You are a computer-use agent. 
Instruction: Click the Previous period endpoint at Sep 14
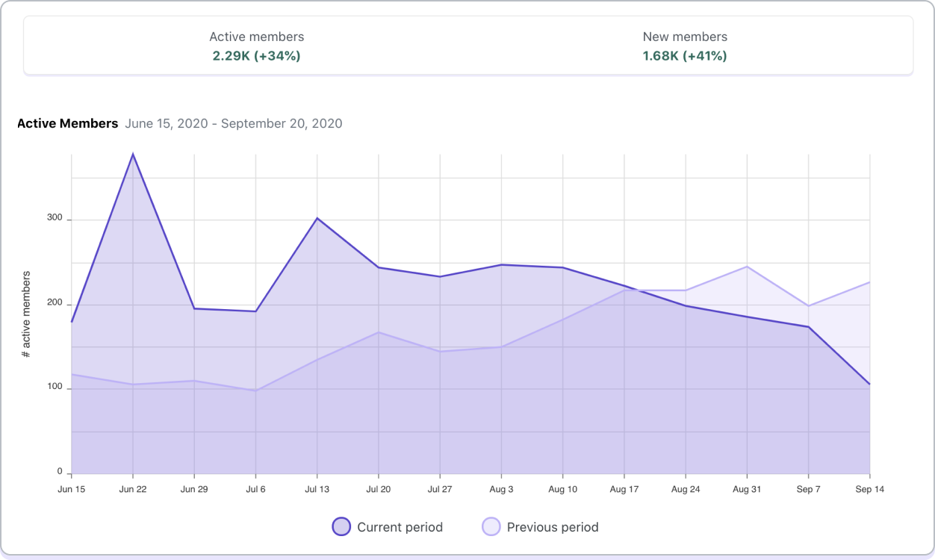pyautogui.click(x=869, y=282)
